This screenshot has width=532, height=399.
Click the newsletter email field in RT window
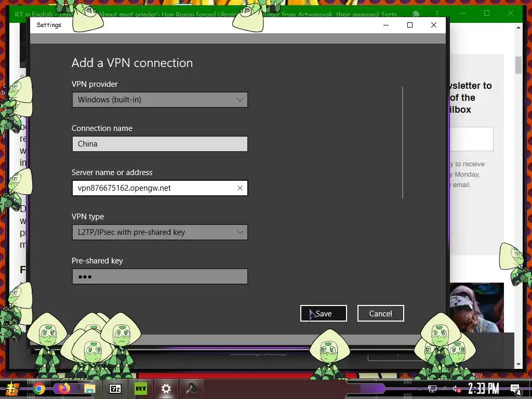coord(471,139)
